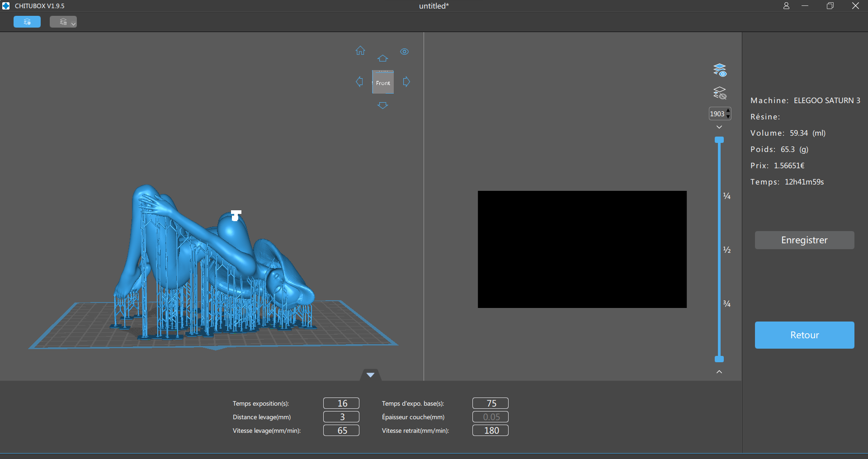Viewport: 868px width, 459px height.
Task: Collapse the bottom parameters panel triangle
Action: pyautogui.click(x=370, y=375)
